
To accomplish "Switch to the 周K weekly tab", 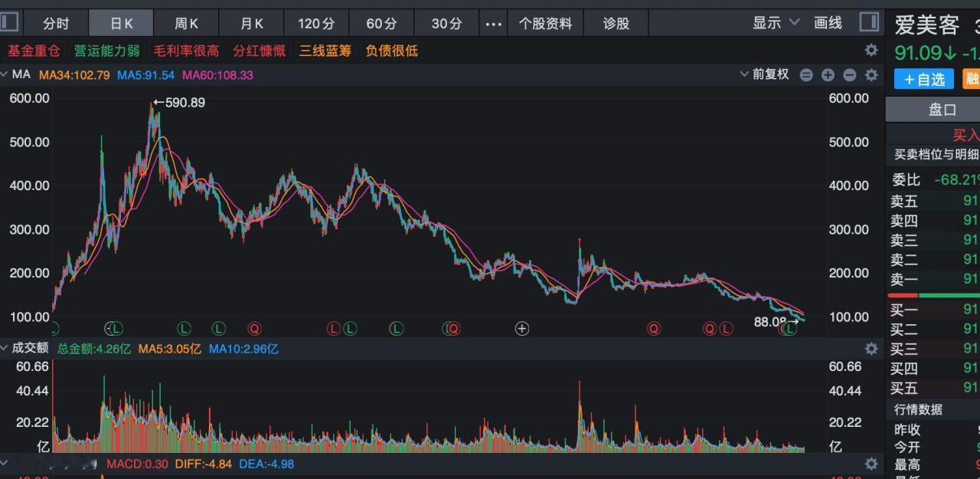I will tap(186, 23).
